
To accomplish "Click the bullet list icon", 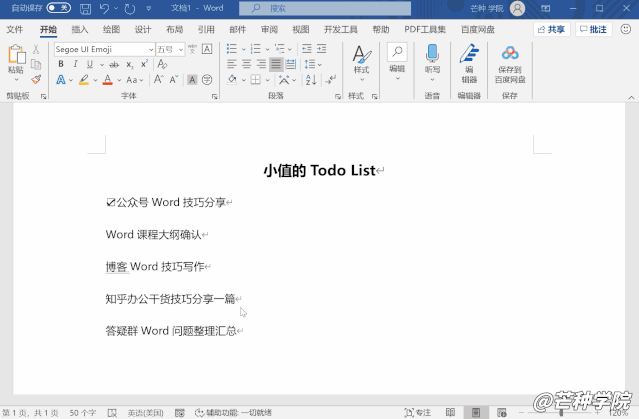I will pyautogui.click(x=231, y=48).
